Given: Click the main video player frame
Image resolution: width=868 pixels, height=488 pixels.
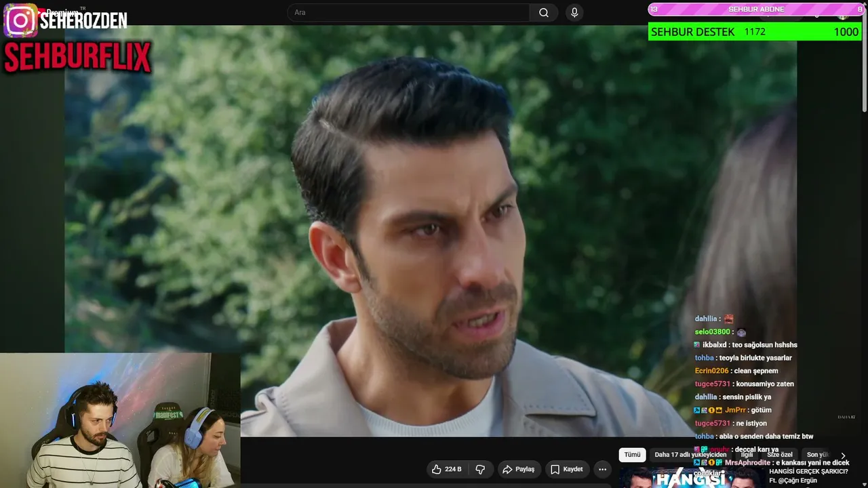Looking at the screenshot, I should click(431, 231).
